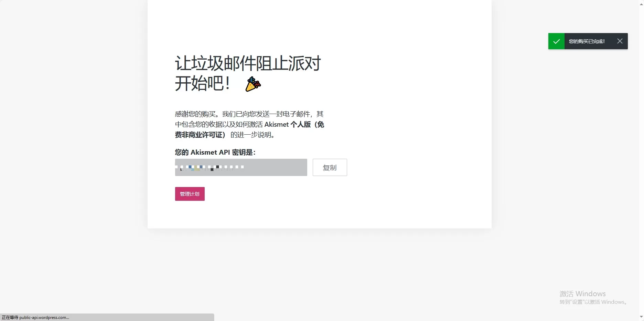Open the 管理计划 manage plan button
644x321 pixels.
pyautogui.click(x=190, y=194)
